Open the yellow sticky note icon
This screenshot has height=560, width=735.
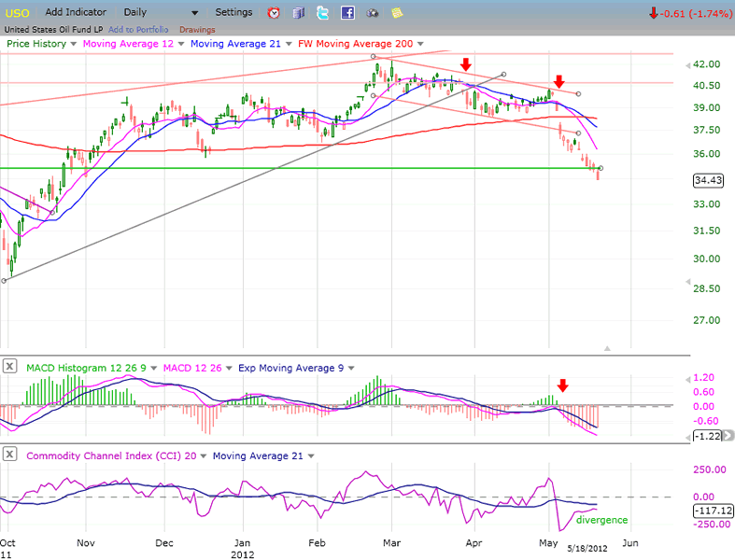point(397,13)
